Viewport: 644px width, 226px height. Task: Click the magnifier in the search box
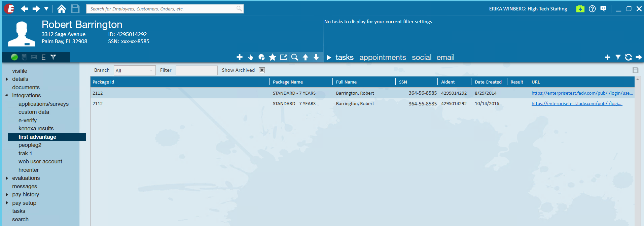[239, 9]
